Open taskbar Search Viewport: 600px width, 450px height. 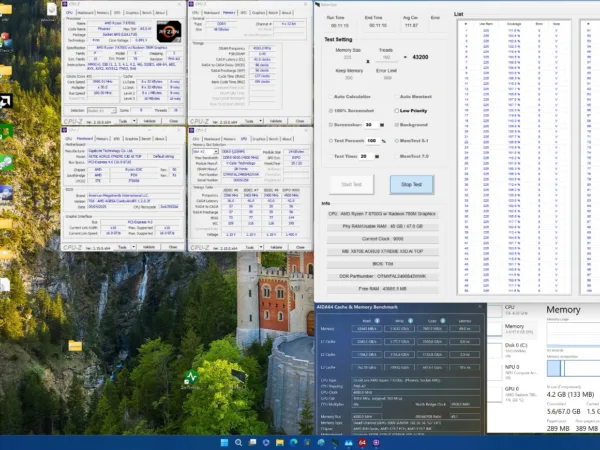[x=238, y=442]
